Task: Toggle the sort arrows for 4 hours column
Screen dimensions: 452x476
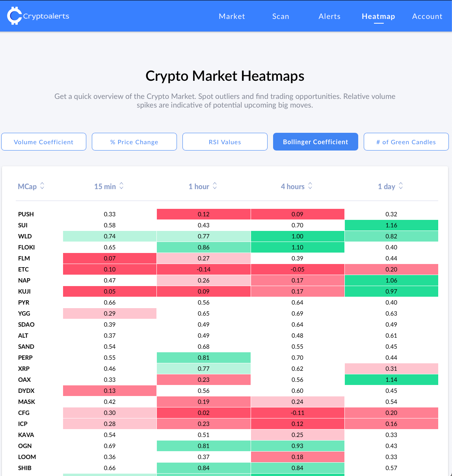Action: click(310, 186)
